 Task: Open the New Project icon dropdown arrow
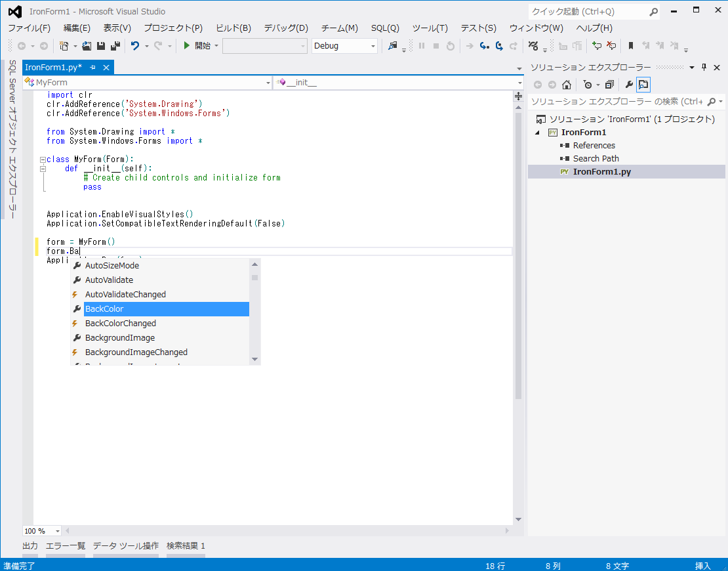[x=75, y=46]
